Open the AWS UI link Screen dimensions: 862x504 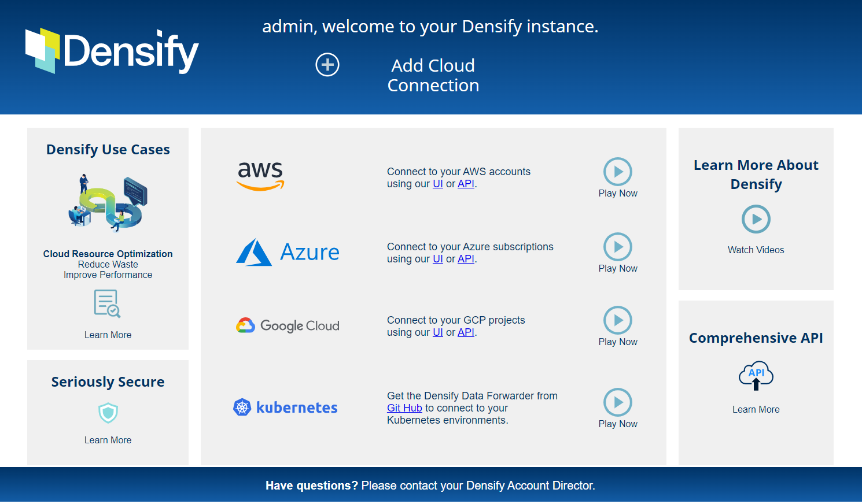(437, 184)
